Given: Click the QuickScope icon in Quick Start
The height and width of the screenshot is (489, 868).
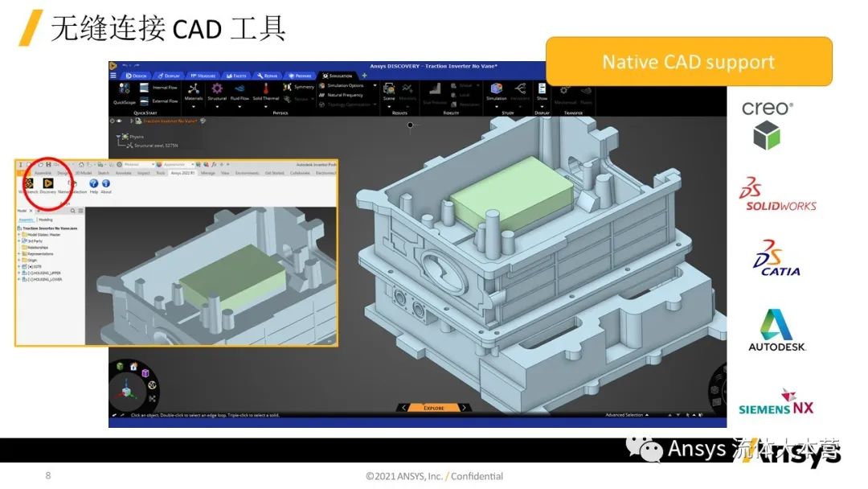Looking at the screenshot, I should pos(124,89).
